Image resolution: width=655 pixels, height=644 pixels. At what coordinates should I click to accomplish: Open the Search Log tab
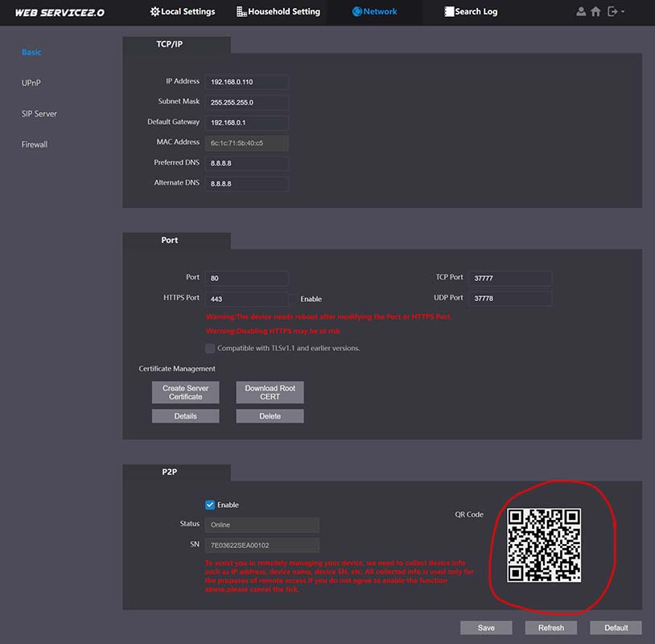click(x=471, y=12)
